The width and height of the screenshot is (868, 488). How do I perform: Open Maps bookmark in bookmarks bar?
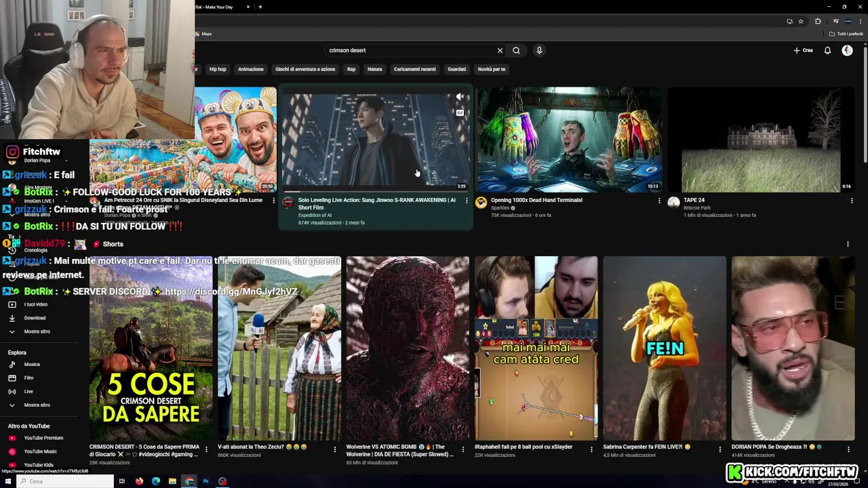203,34
